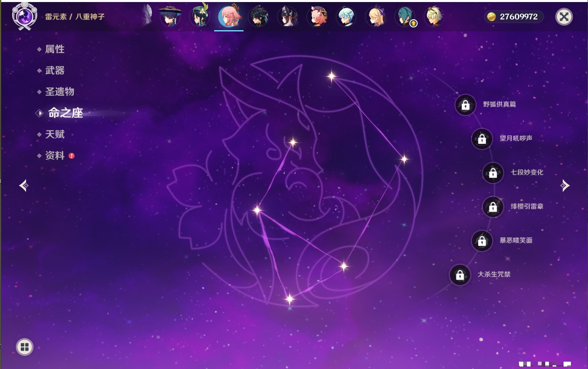Select the pink-haired Yae Miko avatar
The height and width of the screenshot is (369, 588).
pos(229,16)
